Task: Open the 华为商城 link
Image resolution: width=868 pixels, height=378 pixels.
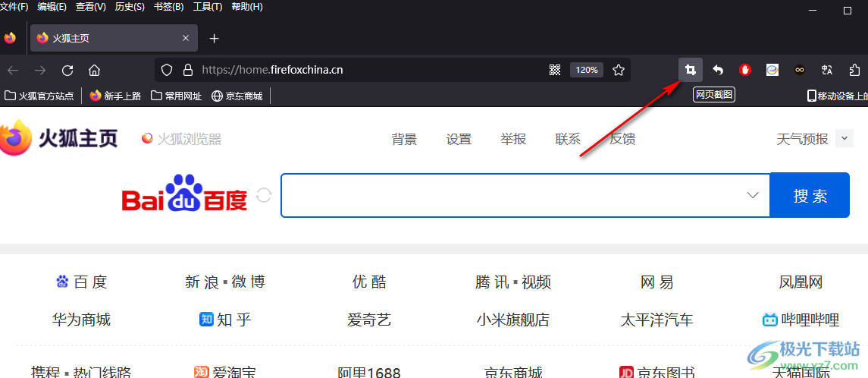Action: pyautogui.click(x=81, y=320)
